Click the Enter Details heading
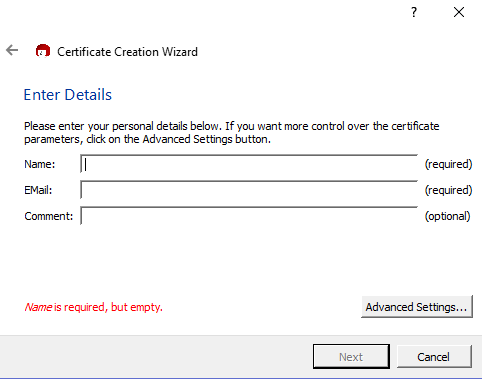Image resolution: width=482 pixels, height=379 pixels. [x=68, y=95]
